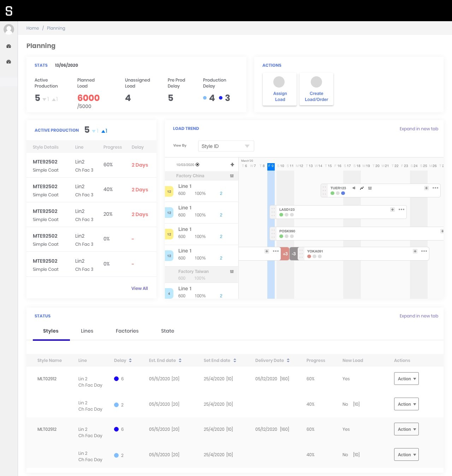Screen dimensions: 452x476
Task: Click the gray -3 block on the timeline
Action: tap(294, 254)
